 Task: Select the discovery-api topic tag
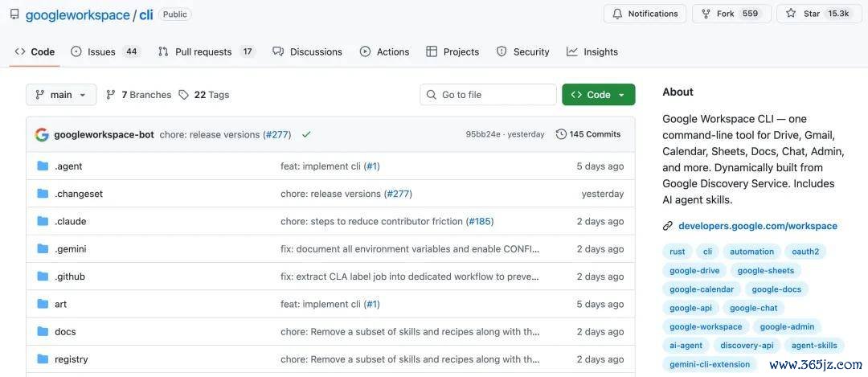[x=747, y=346]
